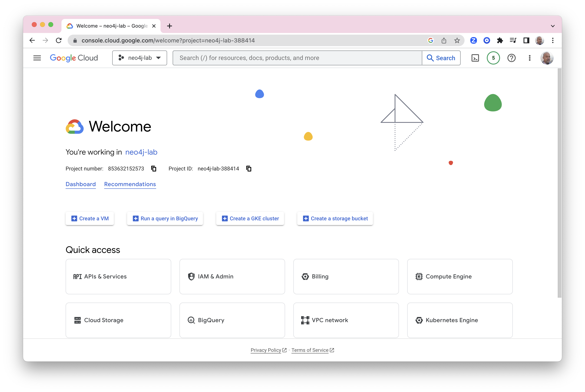
Task: Open the neo4j-lab project selector dropdown
Action: (x=139, y=58)
